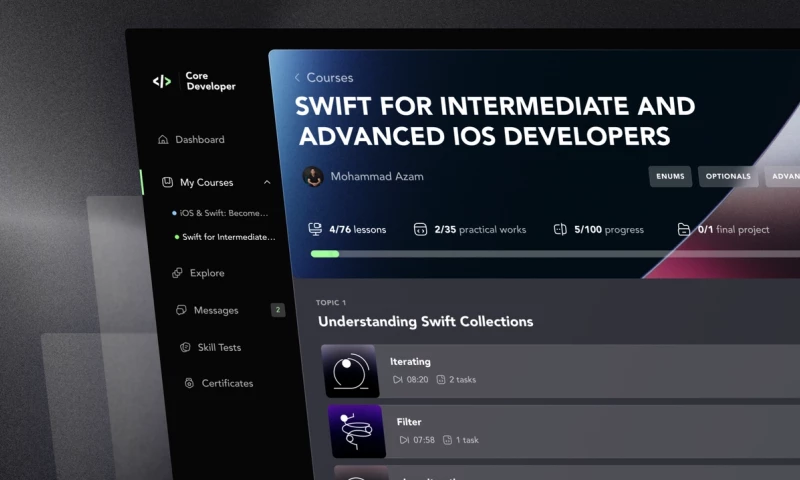Viewport: 800px width, 480px height.
Task: Click the lessons monitor icon
Action: [315, 229]
